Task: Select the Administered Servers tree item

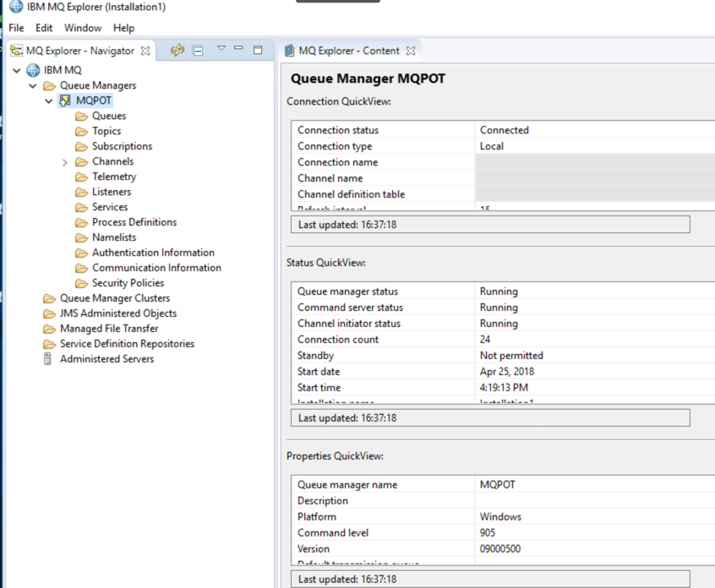Action: pyautogui.click(x=106, y=359)
